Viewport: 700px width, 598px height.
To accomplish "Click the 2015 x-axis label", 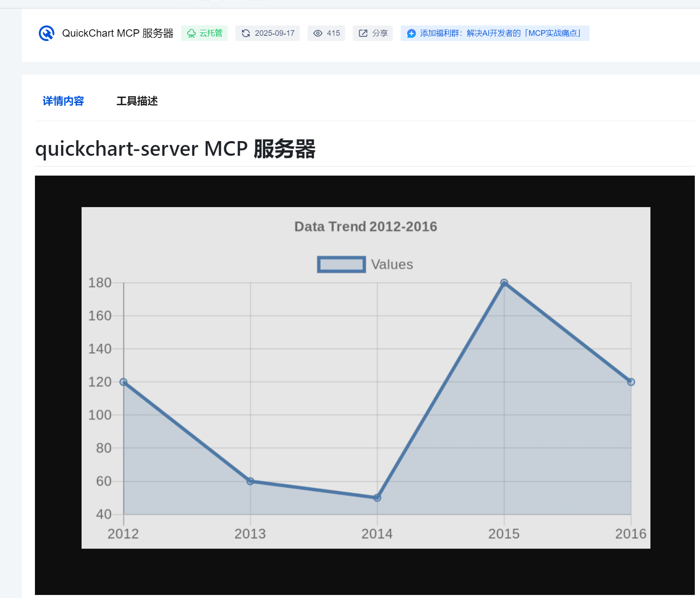I will click(x=504, y=534).
